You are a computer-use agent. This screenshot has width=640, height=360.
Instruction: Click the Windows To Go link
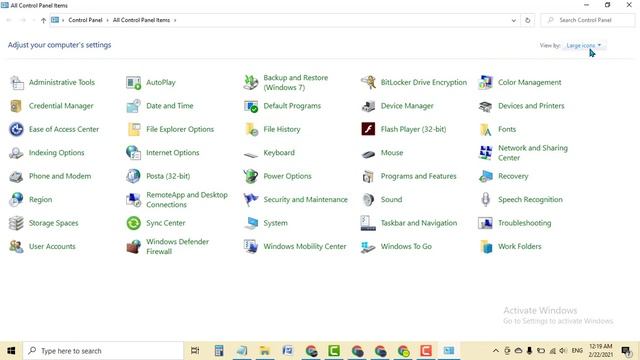(x=406, y=247)
